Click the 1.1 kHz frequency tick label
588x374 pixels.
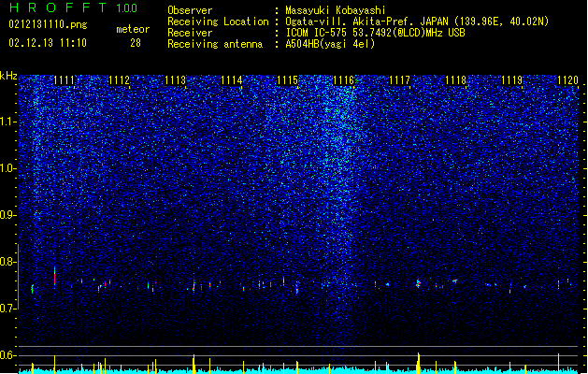coord(8,122)
